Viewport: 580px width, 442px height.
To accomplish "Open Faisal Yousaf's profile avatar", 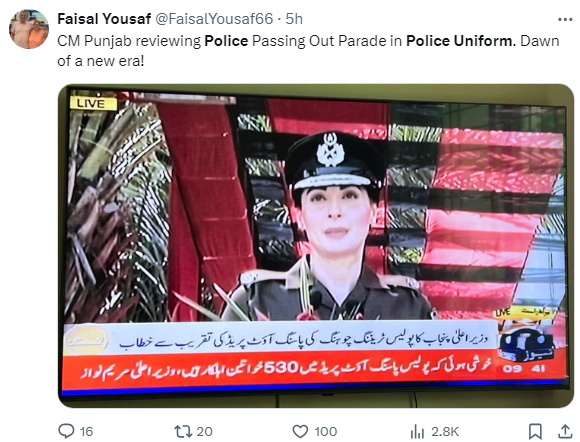I will coord(29,29).
